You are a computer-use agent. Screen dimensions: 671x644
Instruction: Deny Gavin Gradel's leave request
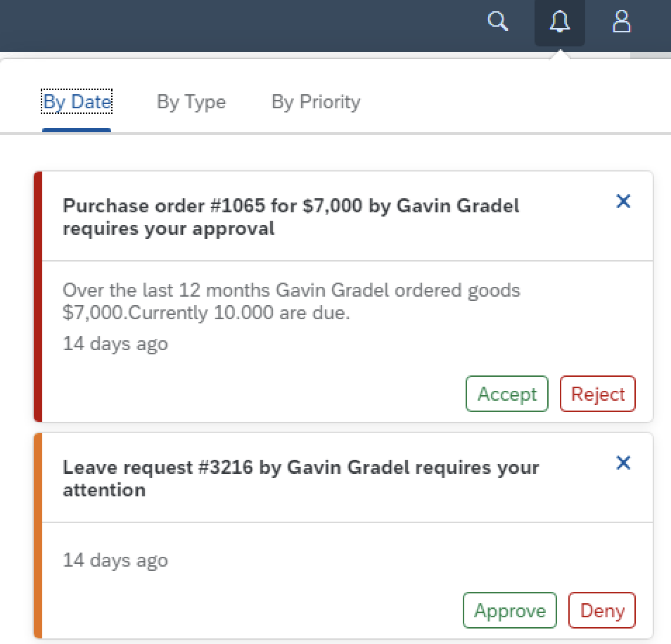pyautogui.click(x=602, y=610)
